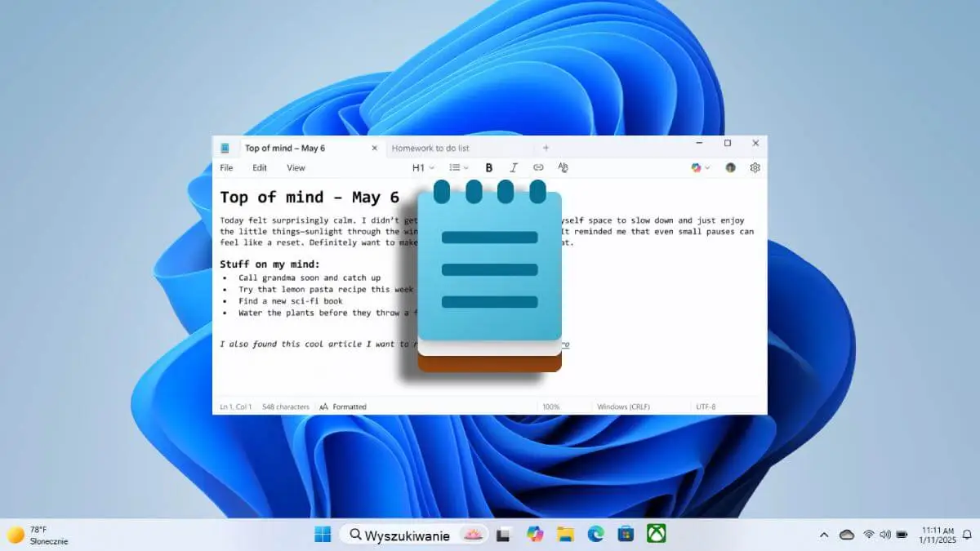Open the File menu
This screenshot has height=551, width=980.
(x=226, y=167)
